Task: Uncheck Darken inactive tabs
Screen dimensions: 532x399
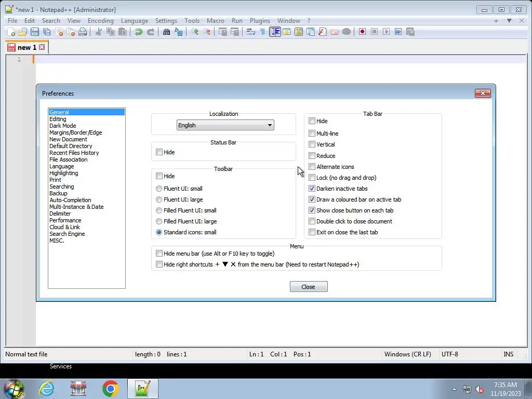Action: point(312,188)
